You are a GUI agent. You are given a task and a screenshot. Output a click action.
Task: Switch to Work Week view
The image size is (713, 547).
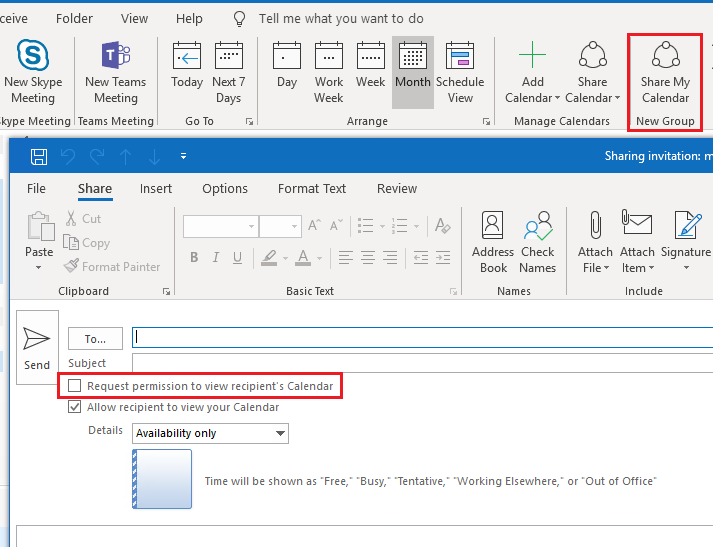(329, 73)
